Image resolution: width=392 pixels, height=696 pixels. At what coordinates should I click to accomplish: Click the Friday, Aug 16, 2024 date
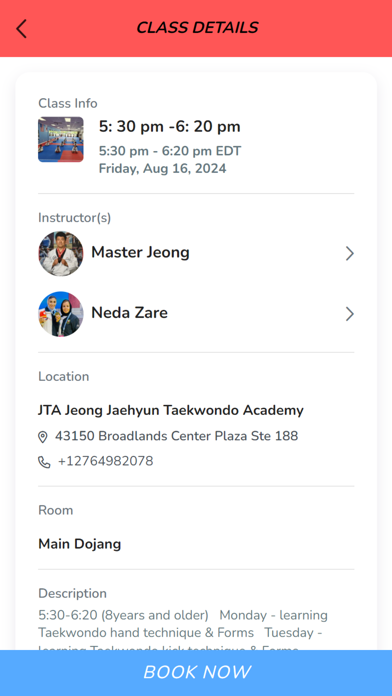[162, 169]
